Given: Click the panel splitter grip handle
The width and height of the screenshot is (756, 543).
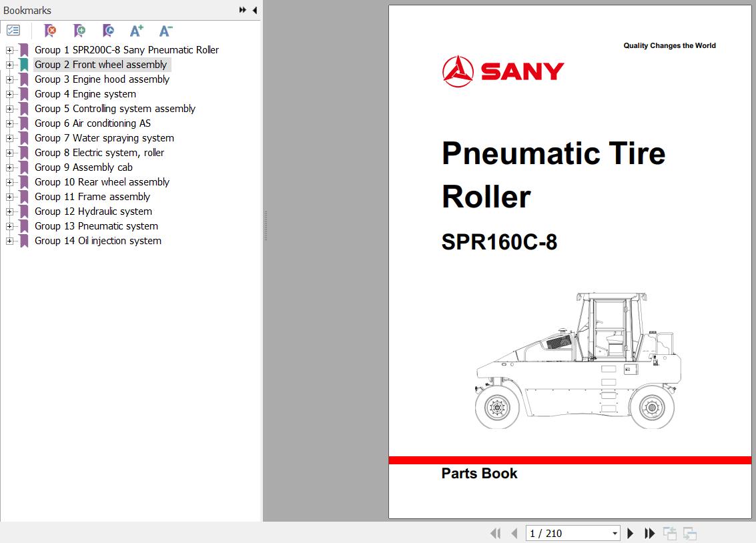Looking at the screenshot, I should (x=265, y=225).
